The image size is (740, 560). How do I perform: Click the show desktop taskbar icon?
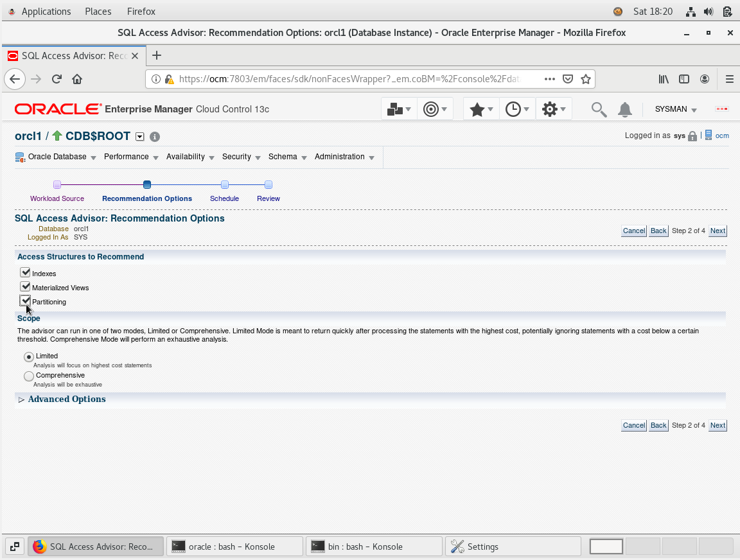pos(15,547)
